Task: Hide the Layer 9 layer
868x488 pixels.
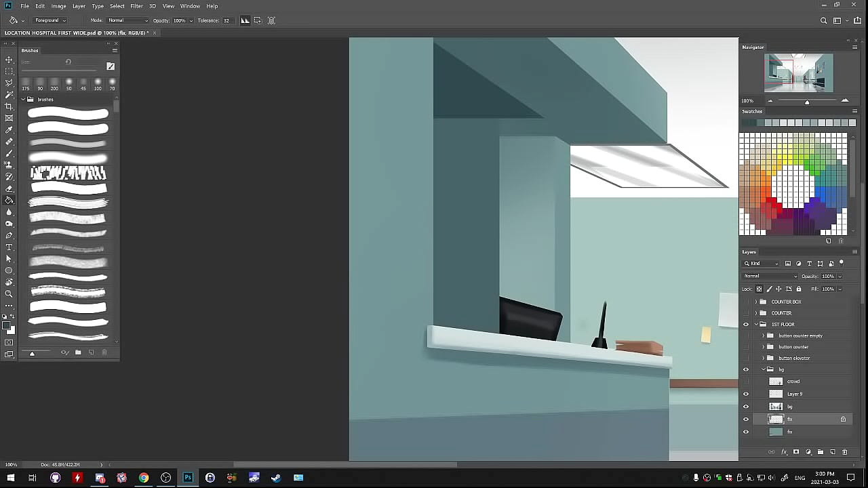Action: pyautogui.click(x=746, y=394)
